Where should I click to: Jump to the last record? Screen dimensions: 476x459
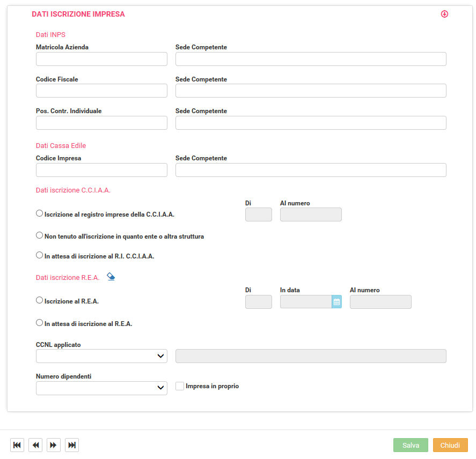(x=72, y=445)
